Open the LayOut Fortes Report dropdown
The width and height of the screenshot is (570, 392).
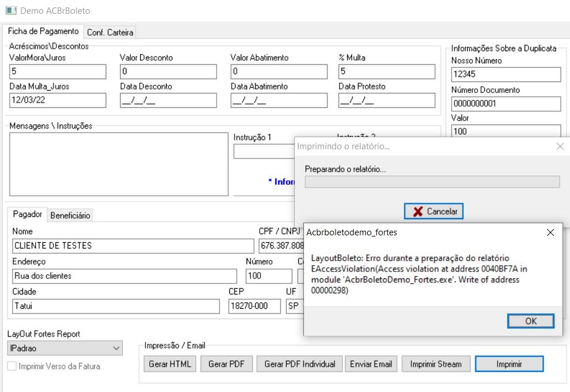click(65, 348)
